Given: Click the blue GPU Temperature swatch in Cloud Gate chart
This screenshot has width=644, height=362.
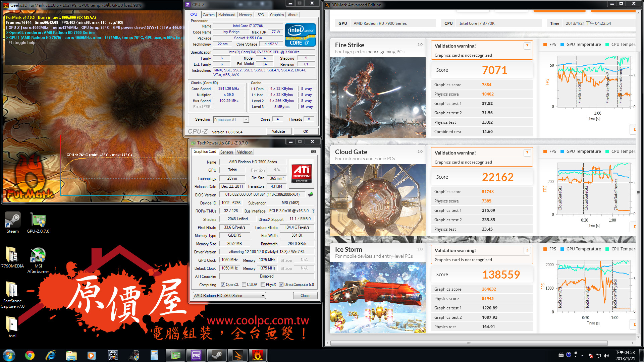Looking at the screenshot, I should 562,152.
